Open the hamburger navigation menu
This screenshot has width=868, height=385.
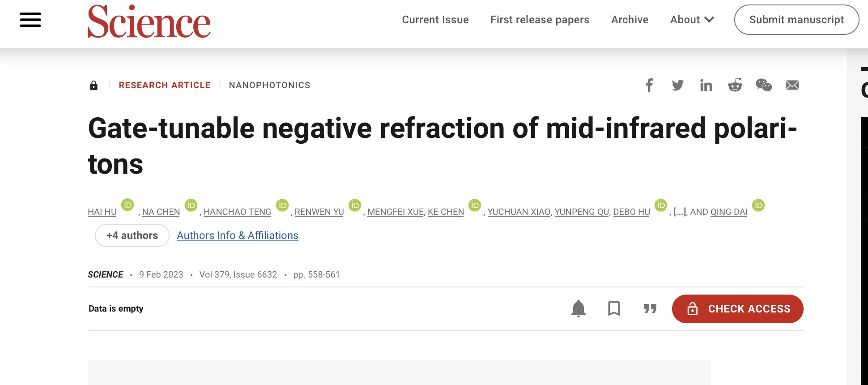[x=30, y=20]
